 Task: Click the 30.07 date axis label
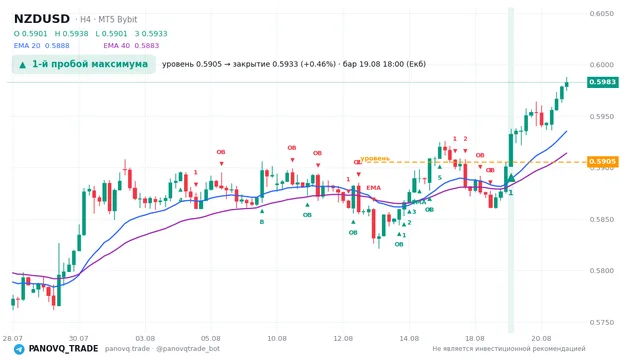[78, 338]
